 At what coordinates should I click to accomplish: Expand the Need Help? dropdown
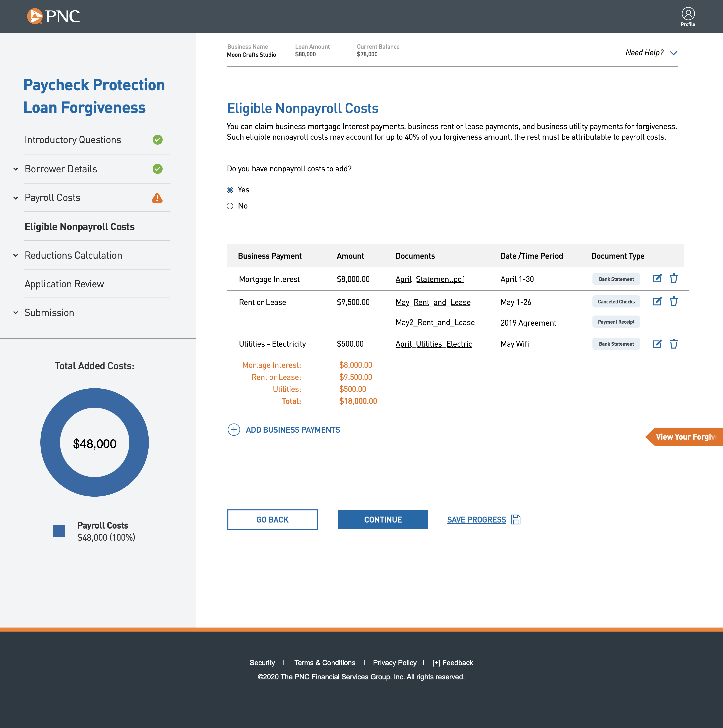pyautogui.click(x=651, y=53)
